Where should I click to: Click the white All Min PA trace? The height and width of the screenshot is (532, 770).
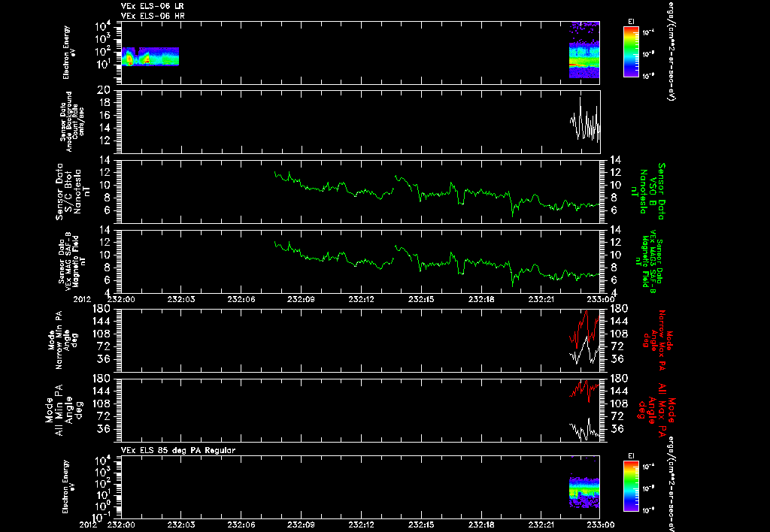tap(584, 429)
